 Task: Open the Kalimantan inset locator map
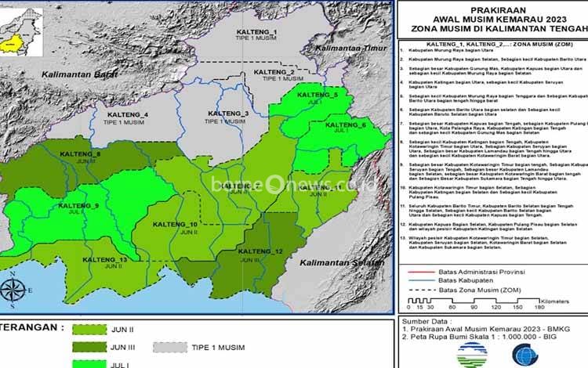pyautogui.click(x=20, y=33)
